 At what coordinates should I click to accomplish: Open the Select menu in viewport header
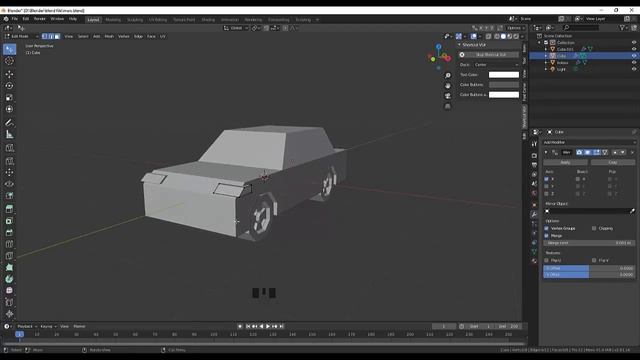[x=83, y=36]
